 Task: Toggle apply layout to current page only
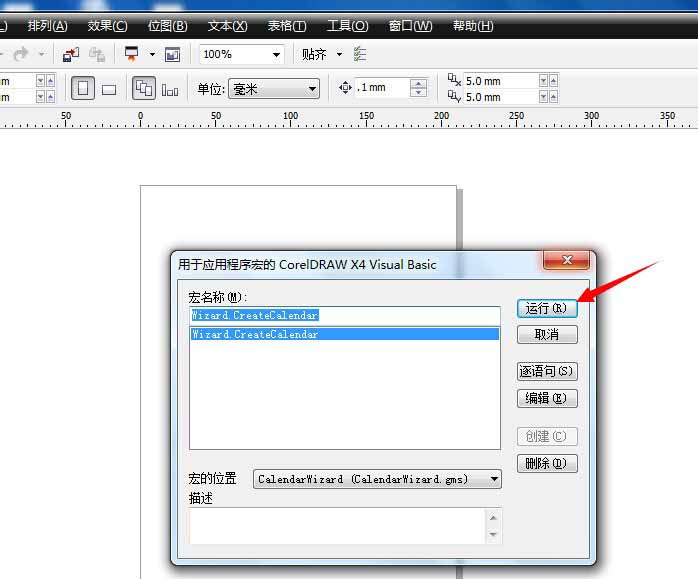[x=170, y=90]
